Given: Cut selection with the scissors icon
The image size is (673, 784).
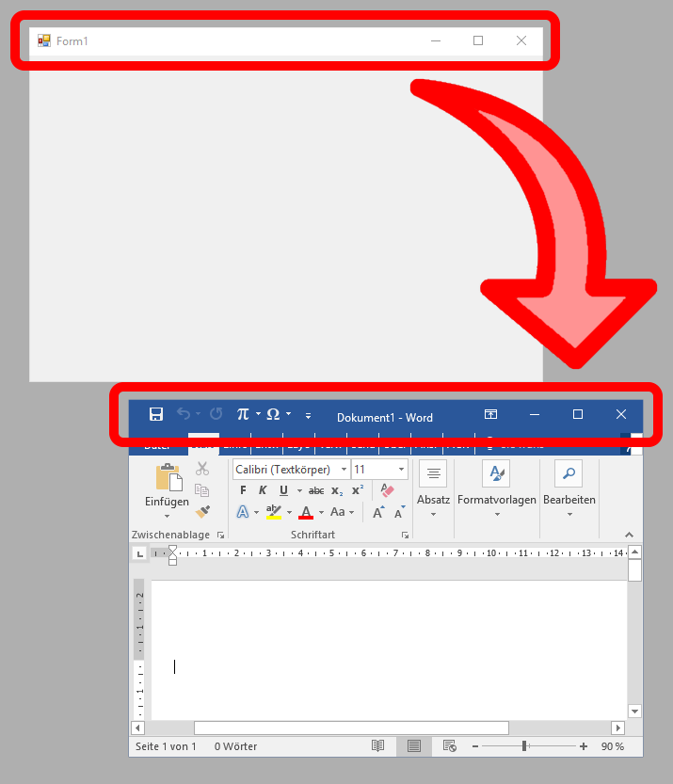Looking at the screenshot, I should 202,469.
